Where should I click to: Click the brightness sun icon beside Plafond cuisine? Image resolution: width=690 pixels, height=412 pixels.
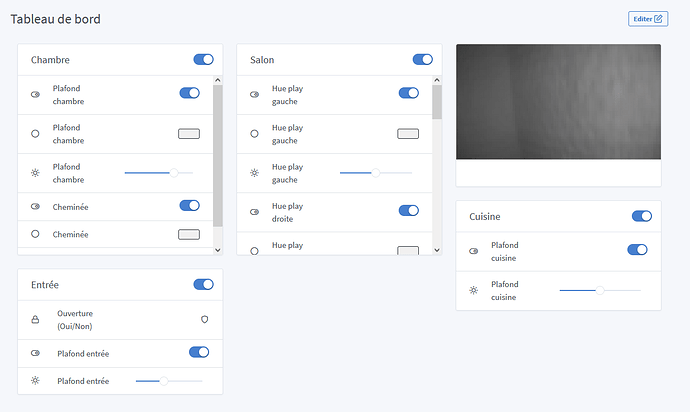pyautogui.click(x=473, y=291)
